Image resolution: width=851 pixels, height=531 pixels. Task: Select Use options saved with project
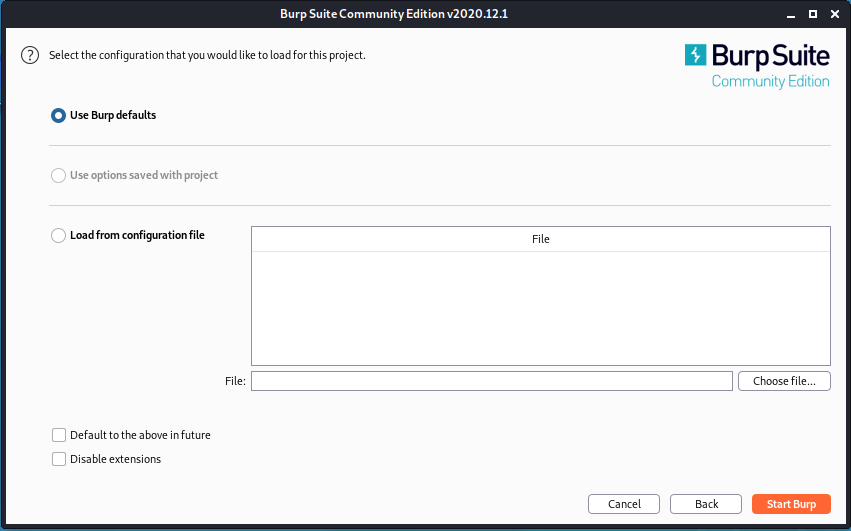pos(58,175)
